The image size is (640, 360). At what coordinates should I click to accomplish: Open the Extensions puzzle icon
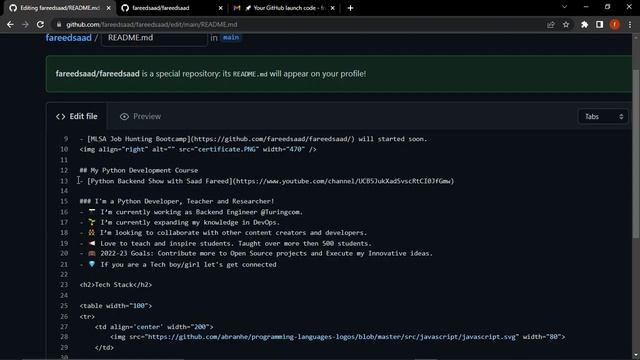click(584, 24)
